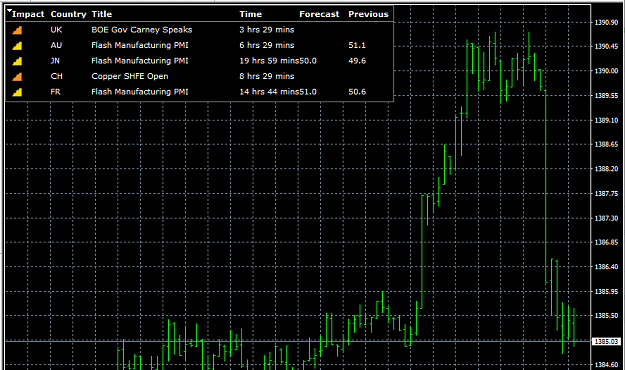Click the 1390.00 price scale label
Screen dimensions: 625x370
tap(606, 71)
